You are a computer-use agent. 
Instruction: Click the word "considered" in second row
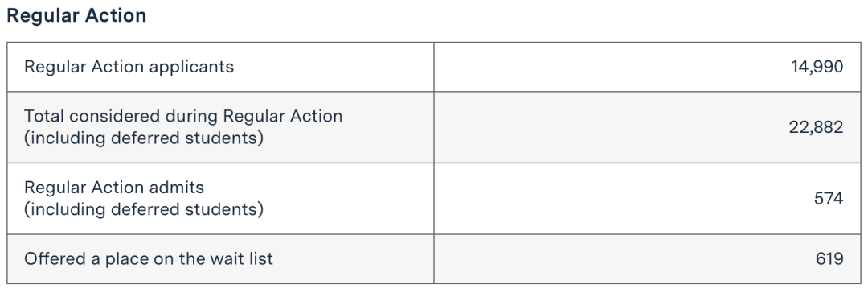point(115,116)
